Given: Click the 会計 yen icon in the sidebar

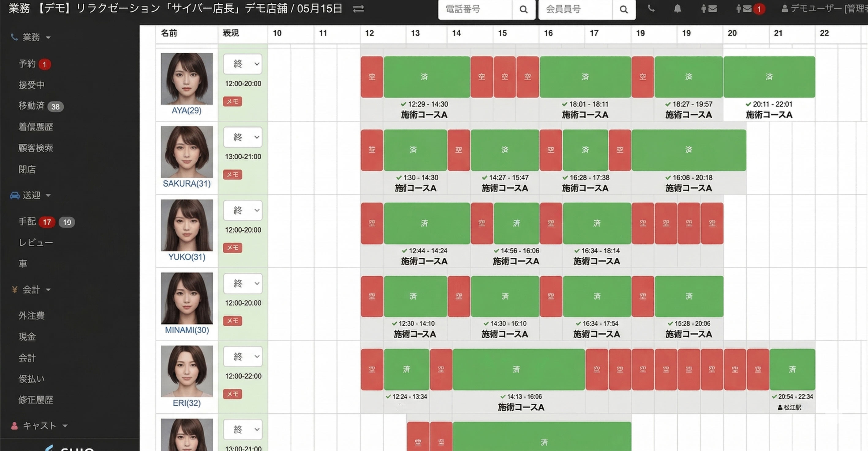Looking at the screenshot, I should pos(14,289).
